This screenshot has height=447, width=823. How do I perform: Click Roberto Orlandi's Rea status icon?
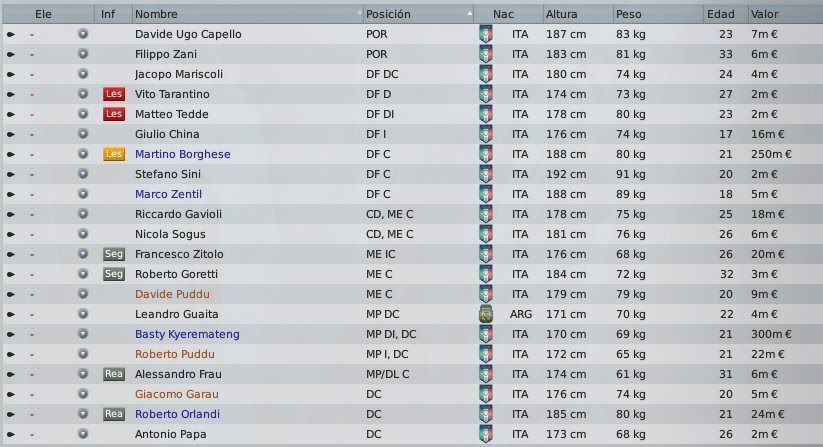point(114,414)
